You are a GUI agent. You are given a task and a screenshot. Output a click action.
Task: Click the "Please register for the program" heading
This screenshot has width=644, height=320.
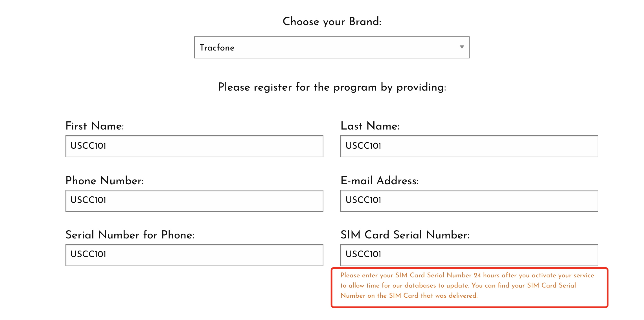[332, 87]
